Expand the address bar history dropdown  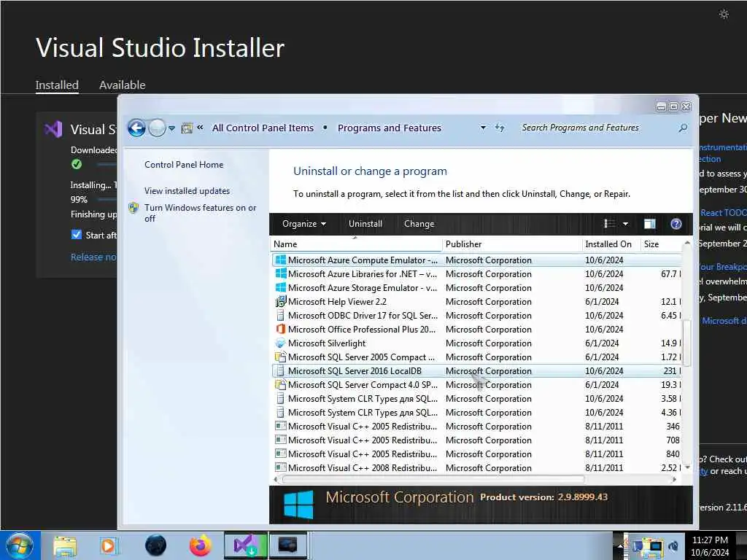483,128
